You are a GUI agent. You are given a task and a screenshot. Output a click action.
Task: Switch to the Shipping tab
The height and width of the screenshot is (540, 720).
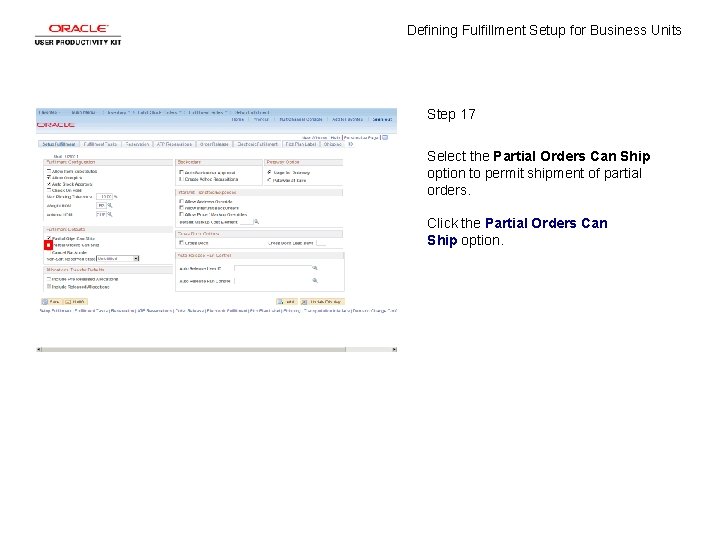tap(332, 144)
